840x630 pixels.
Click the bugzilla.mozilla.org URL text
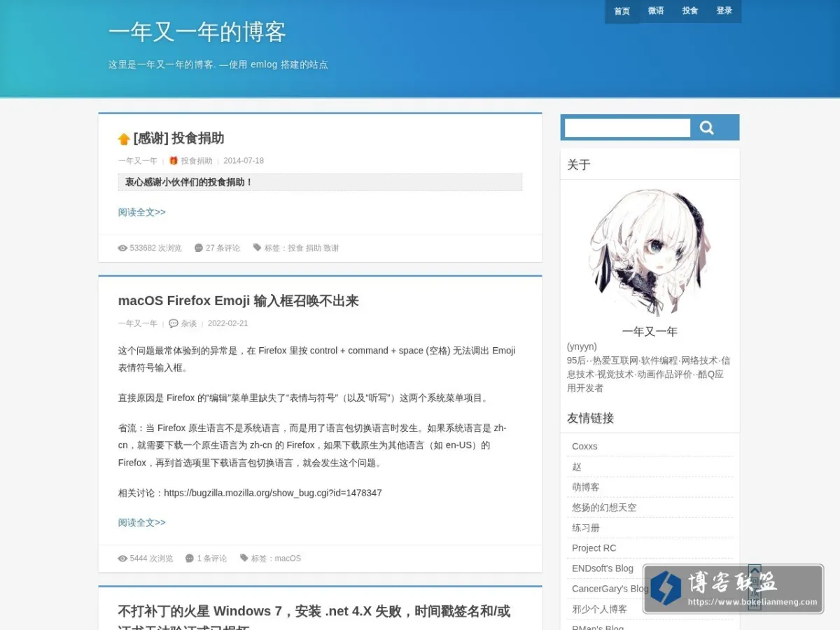pyautogui.click(x=273, y=493)
